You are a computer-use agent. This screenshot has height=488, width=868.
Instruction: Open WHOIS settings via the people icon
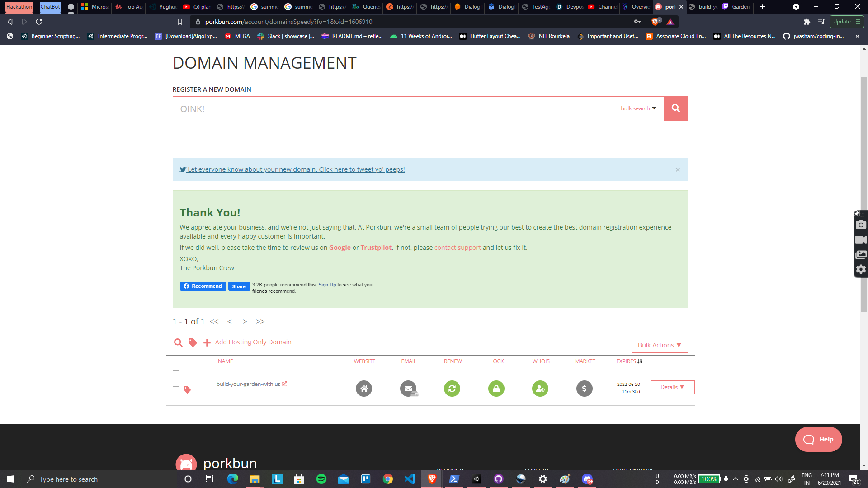(540, 389)
